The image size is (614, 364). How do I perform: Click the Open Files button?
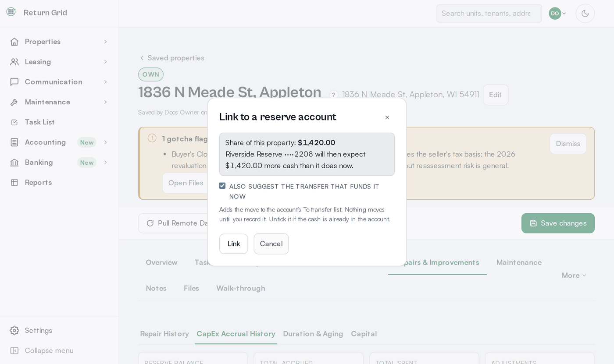pos(186,183)
